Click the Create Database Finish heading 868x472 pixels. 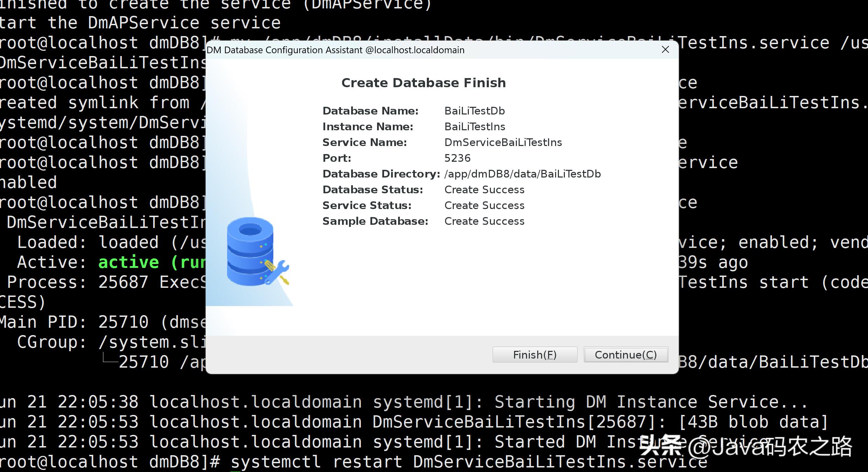tap(423, 83)
